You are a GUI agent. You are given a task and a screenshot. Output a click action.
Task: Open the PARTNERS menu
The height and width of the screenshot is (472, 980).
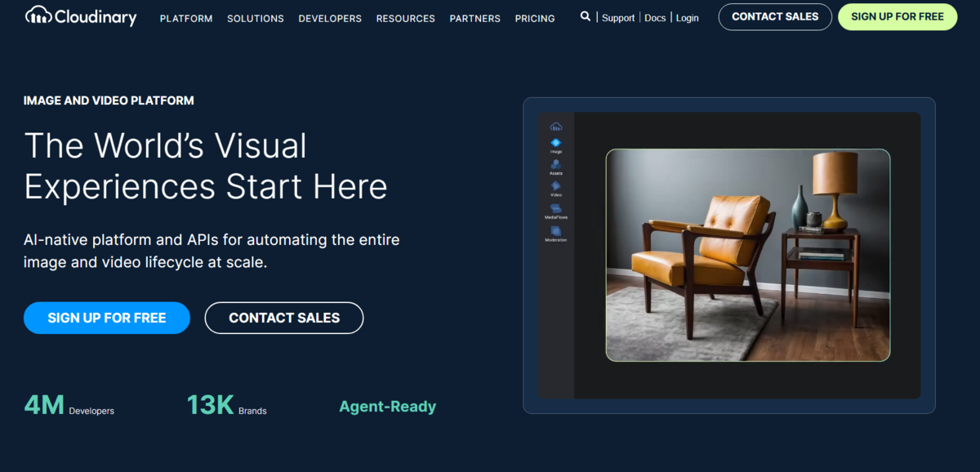click(x=475, y=18)
